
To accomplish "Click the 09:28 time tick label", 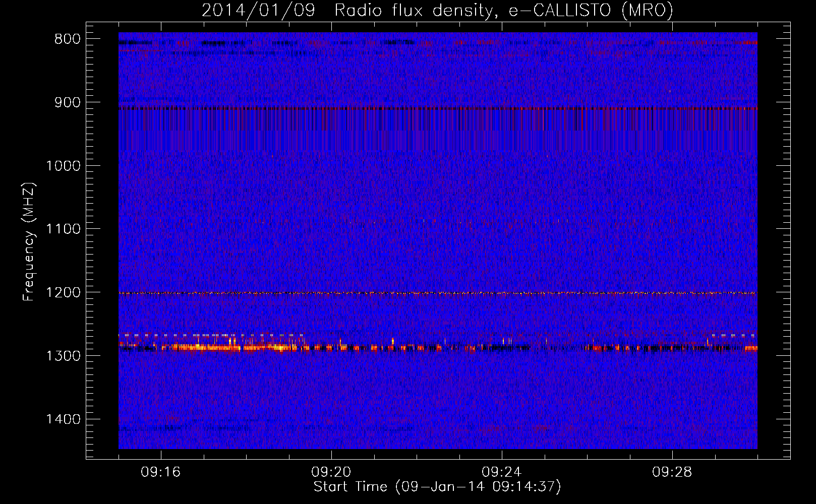I will (x=672, y=472).
